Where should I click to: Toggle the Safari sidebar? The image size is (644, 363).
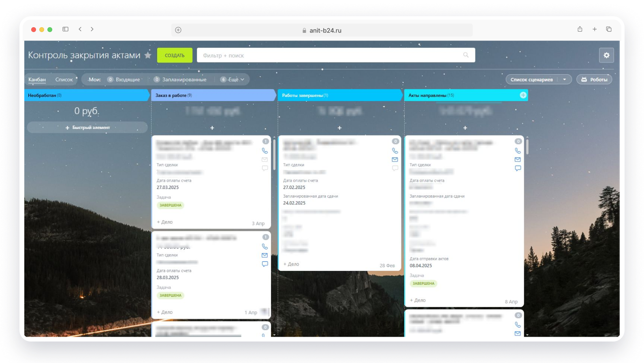click(x=66, y=29)
